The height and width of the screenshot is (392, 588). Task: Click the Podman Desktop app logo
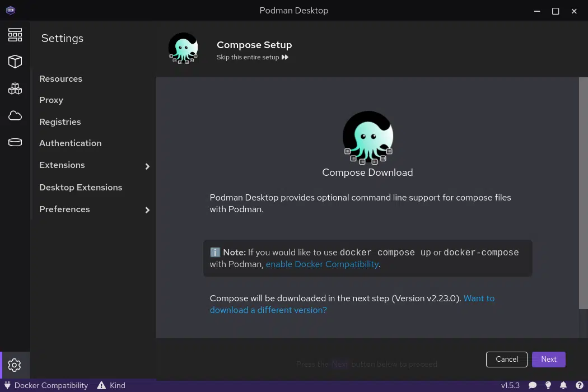11,10
